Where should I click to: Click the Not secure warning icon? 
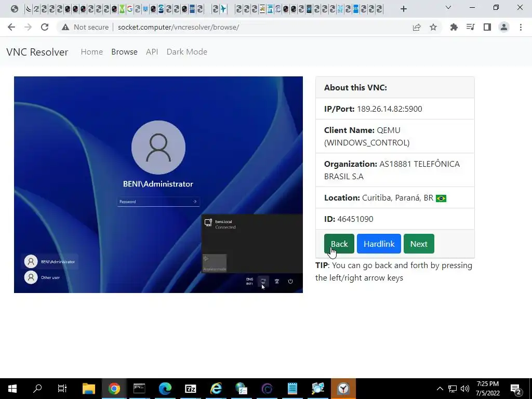coord(65,27)
